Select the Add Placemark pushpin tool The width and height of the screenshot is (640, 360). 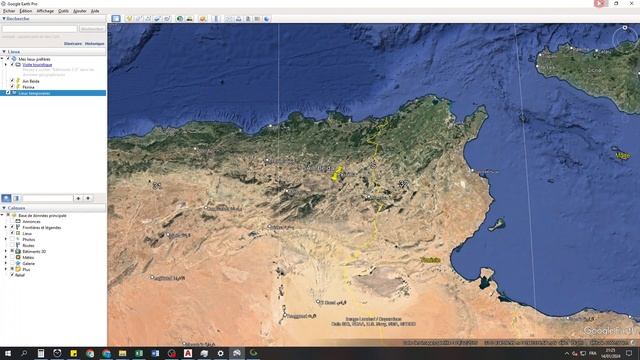(129, 19)
